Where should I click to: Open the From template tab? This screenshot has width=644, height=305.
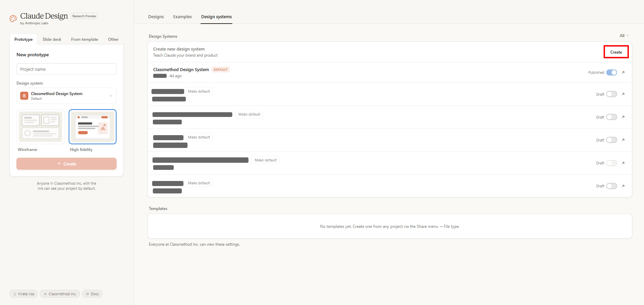[x=84, y=39]
